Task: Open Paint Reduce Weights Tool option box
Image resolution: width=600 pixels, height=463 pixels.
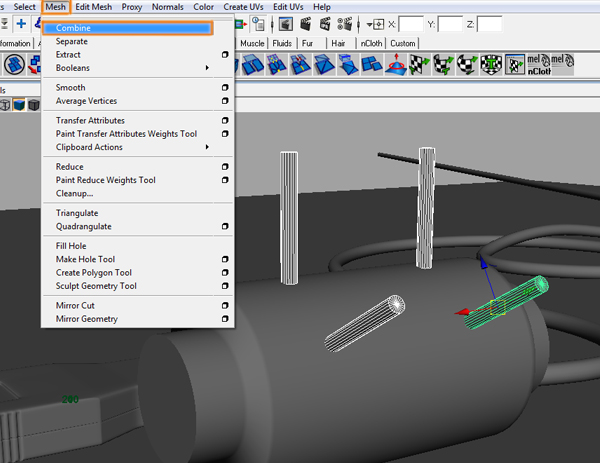Action: [x=225, y=180]
